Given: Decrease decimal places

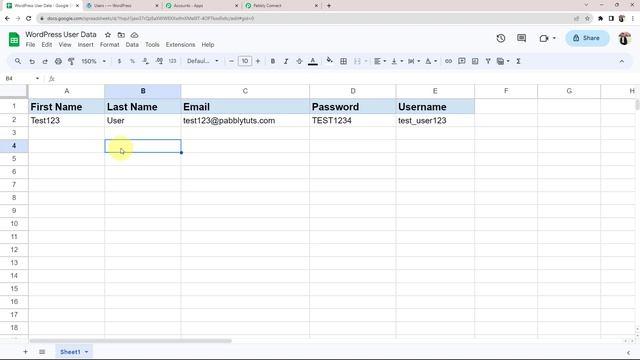Looking at the screenshot, I should point(146,61).
